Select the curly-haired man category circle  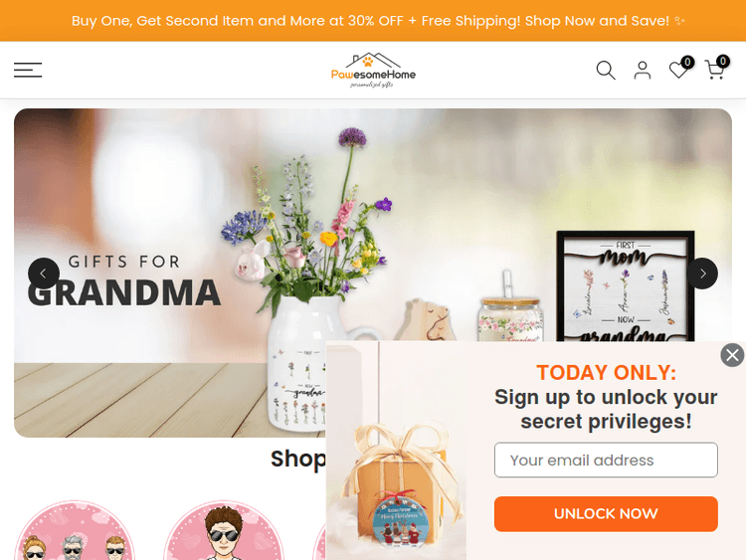(x=224, y=530)
